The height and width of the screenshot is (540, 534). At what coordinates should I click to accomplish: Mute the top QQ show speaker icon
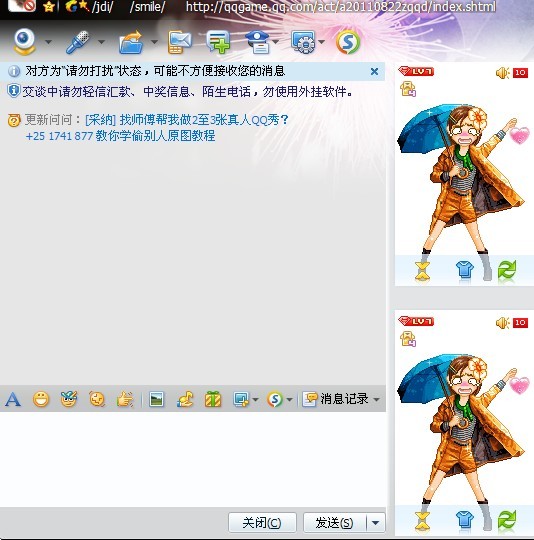click(502, 73)
